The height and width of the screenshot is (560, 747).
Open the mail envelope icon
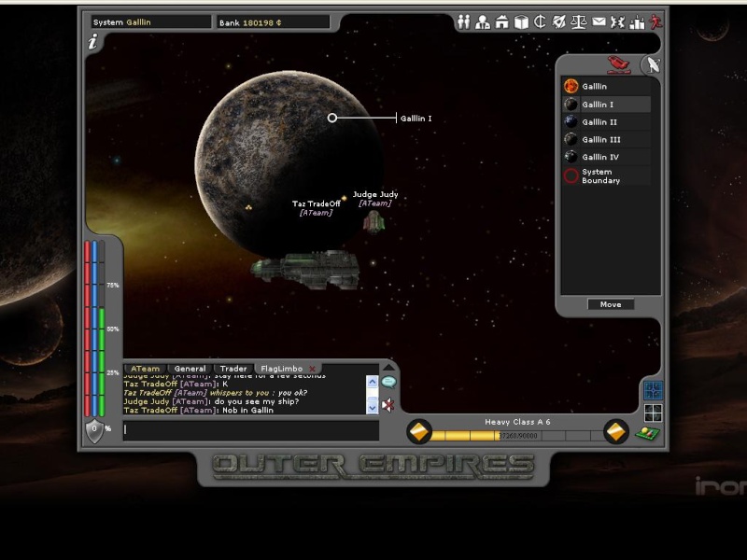click(599, 21)
